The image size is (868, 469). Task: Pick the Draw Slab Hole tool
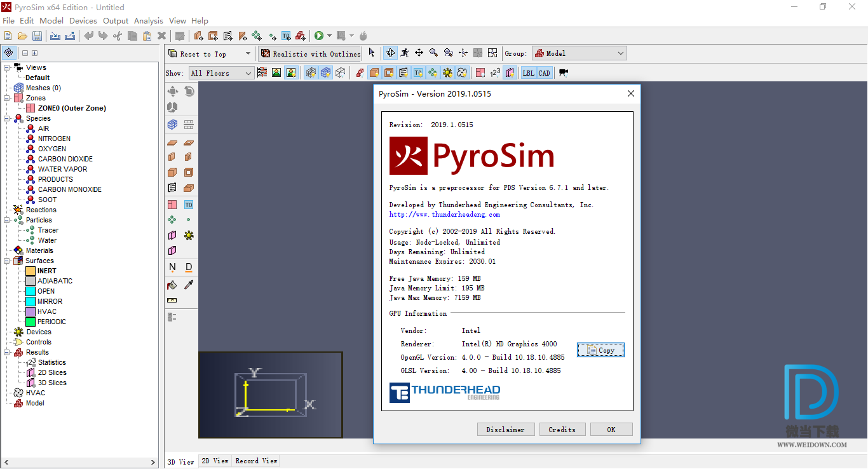click(189, 143)
